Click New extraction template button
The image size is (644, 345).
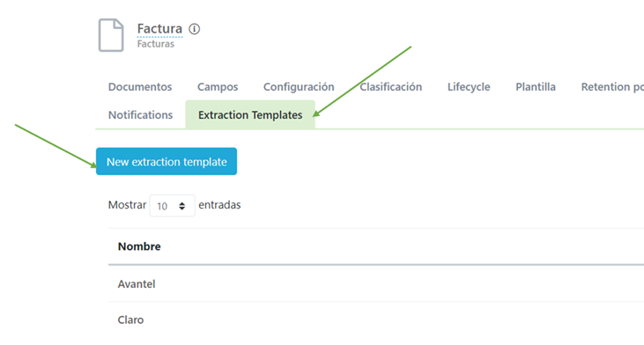tap(167, 162)
